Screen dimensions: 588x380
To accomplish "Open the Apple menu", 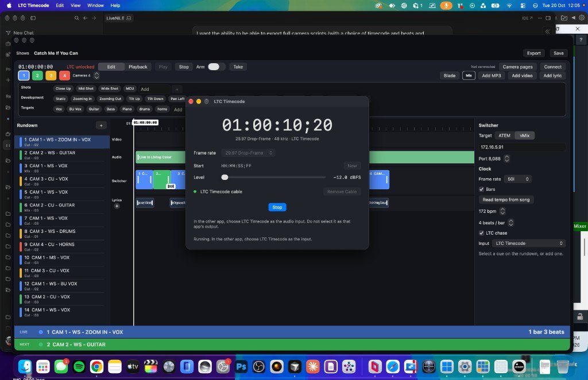I will pos(9,5).
